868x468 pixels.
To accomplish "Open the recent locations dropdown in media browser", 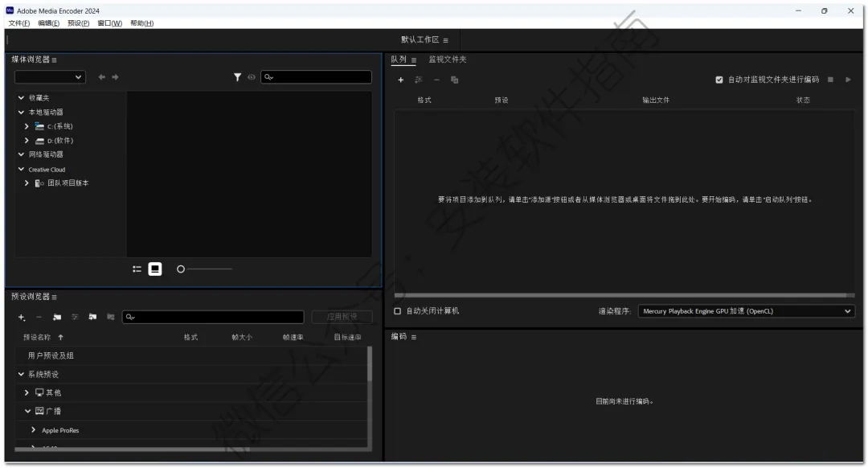I will (50, 77).
